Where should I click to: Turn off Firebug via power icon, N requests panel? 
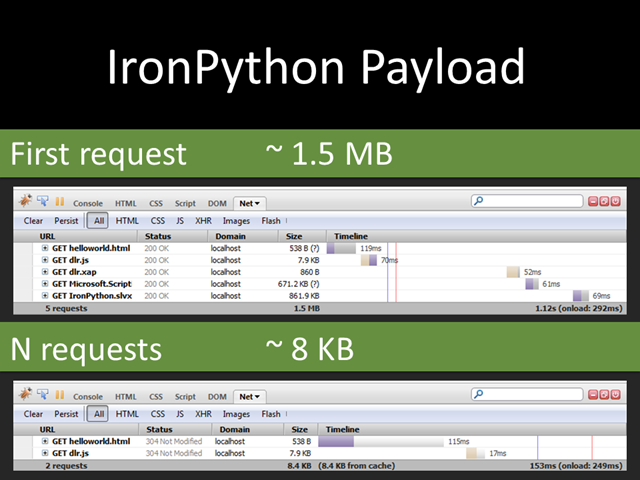coord(616,394)
